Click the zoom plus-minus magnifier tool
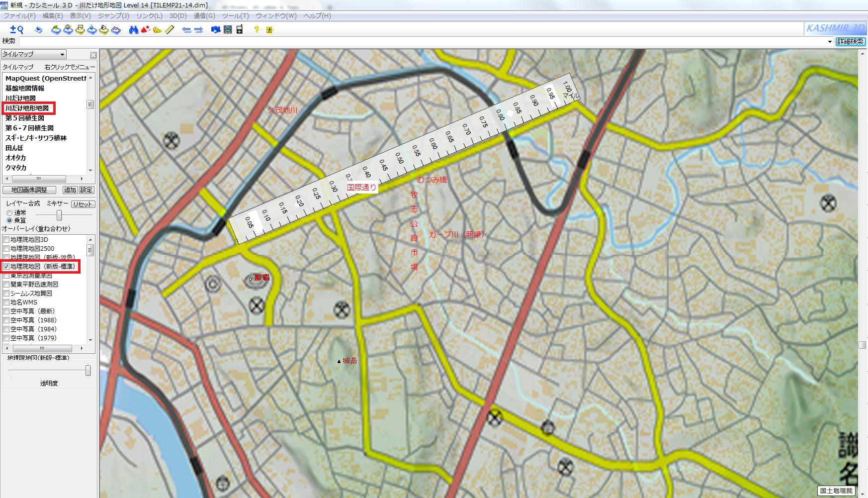This screenshot has width=868, height=498. tap(17, 30)
